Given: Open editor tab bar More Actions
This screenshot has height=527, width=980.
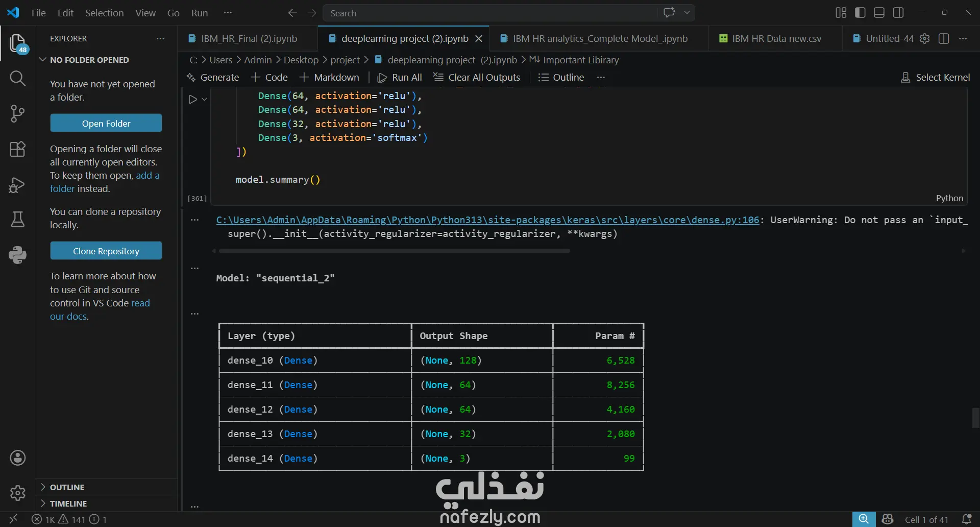Looking at the screenshot, I should pos(963,39).
